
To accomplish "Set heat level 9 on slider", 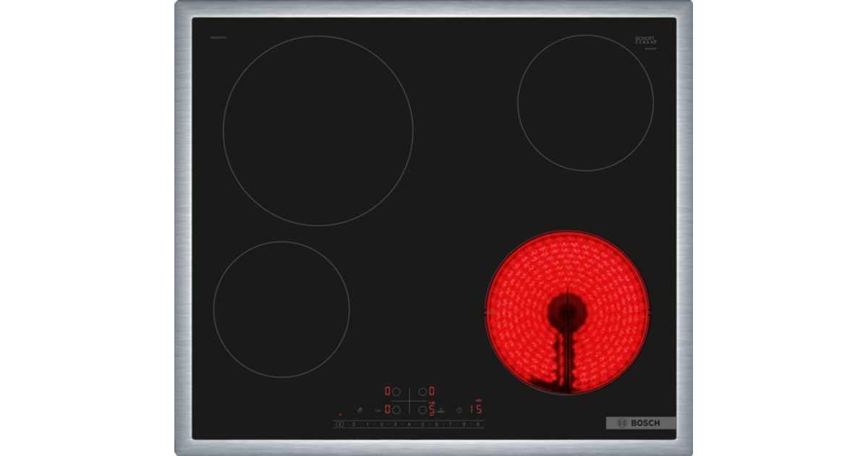I will (x=477, y=424).
